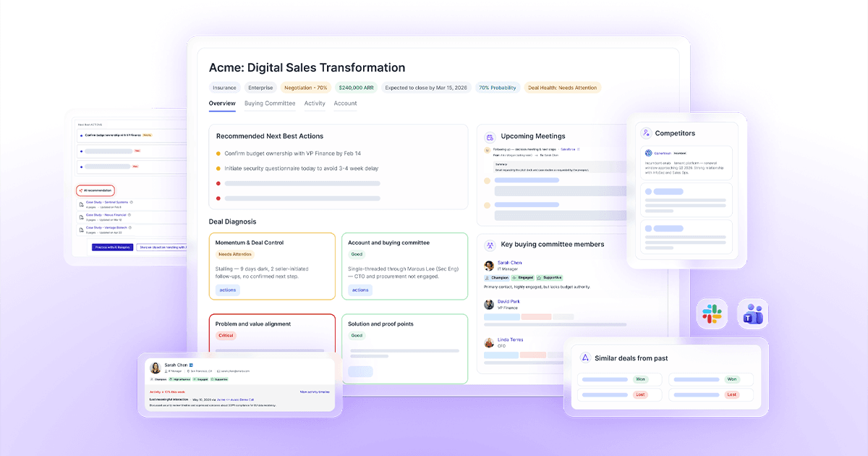Click the 70% Probability chip
The width and height of the screenshot is (868, 456).
(498, 88)
